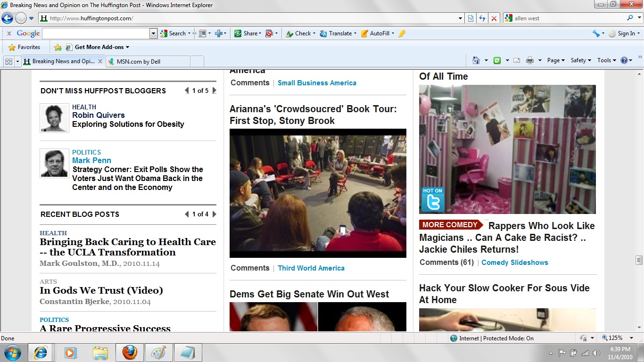Screen dimensions: 644x362
Task: Open Quick Tabs grid icon
Action: pyautogui.click(x=8, y=61)
